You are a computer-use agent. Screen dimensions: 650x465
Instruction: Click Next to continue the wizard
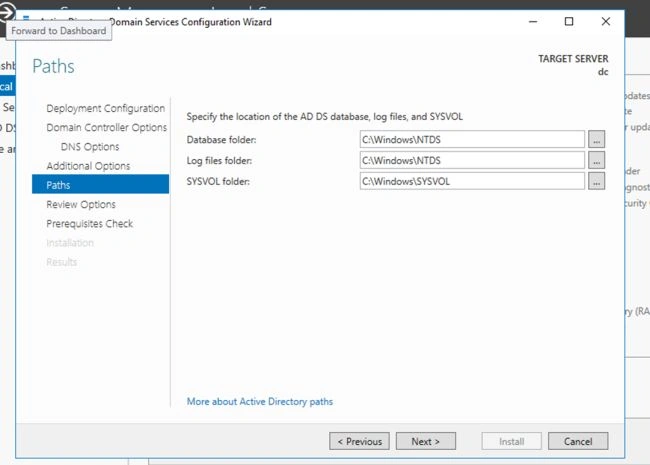click(426, 441)
